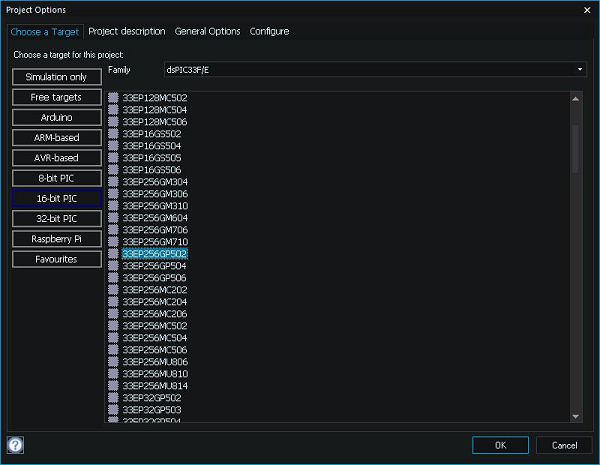
Task: Select the highlighted 33EP256GP502 entry name
Action: [x=155, y=253]
